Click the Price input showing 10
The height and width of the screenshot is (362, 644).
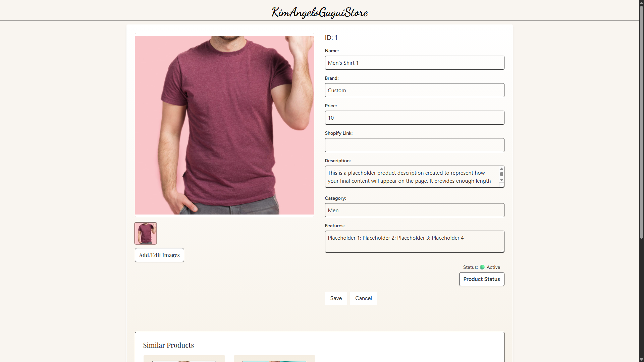click(x=415, y=118)
